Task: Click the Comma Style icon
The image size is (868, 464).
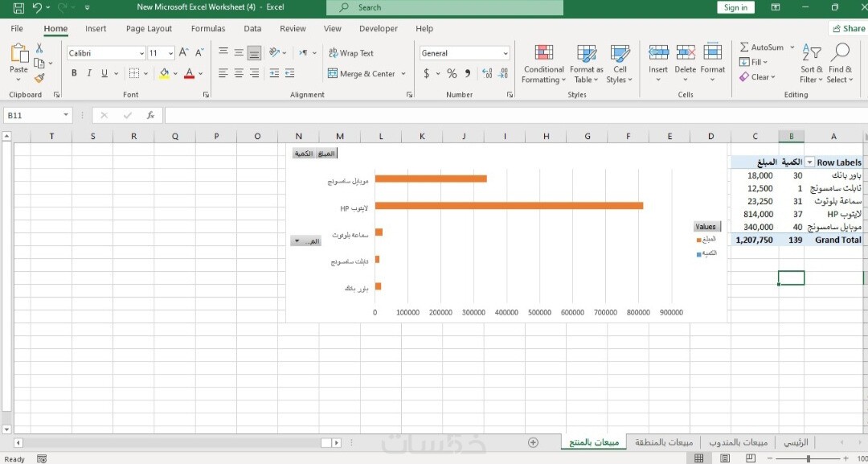Action: pos(468,73)
